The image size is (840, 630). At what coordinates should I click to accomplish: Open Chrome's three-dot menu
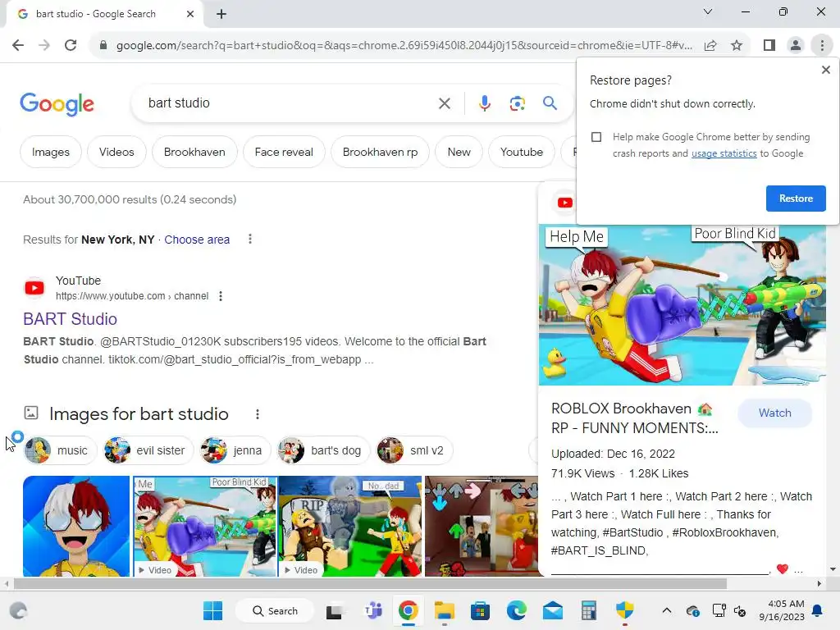[822, 45]
